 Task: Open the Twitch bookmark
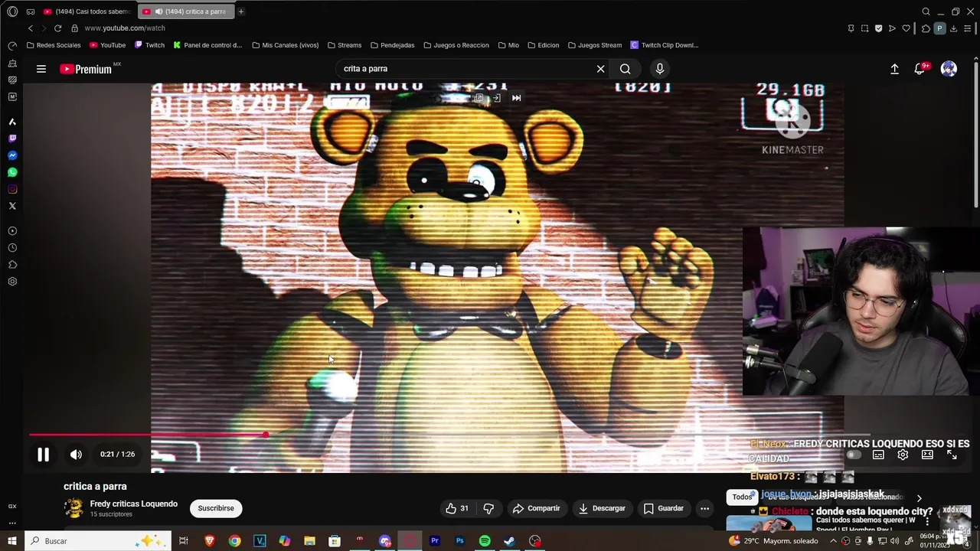coord(149,45)
